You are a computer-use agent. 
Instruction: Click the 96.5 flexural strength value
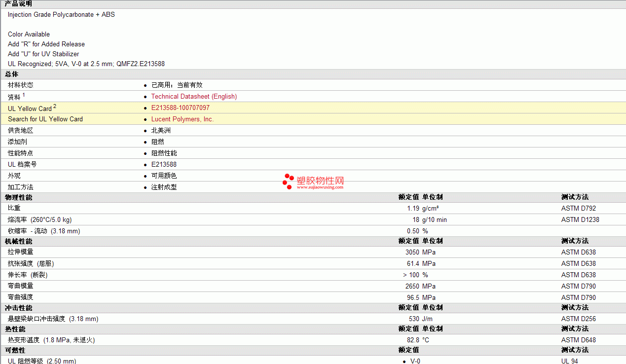(413, 298)
